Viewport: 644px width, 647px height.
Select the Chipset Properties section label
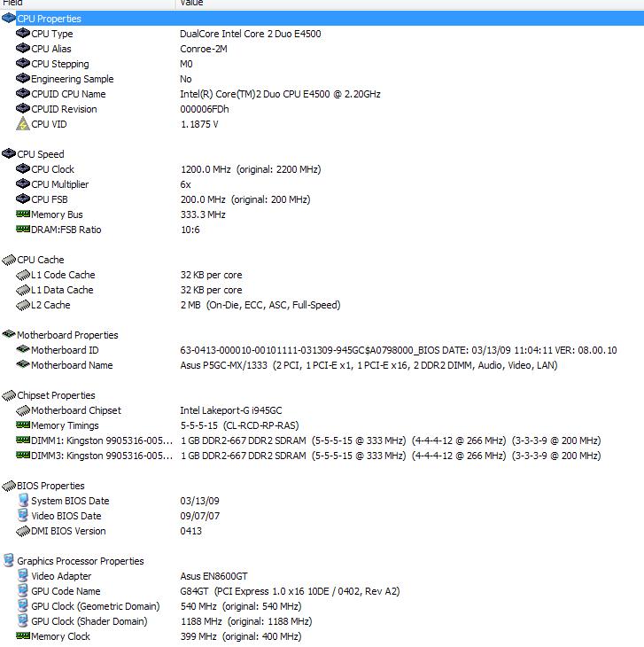56,395
